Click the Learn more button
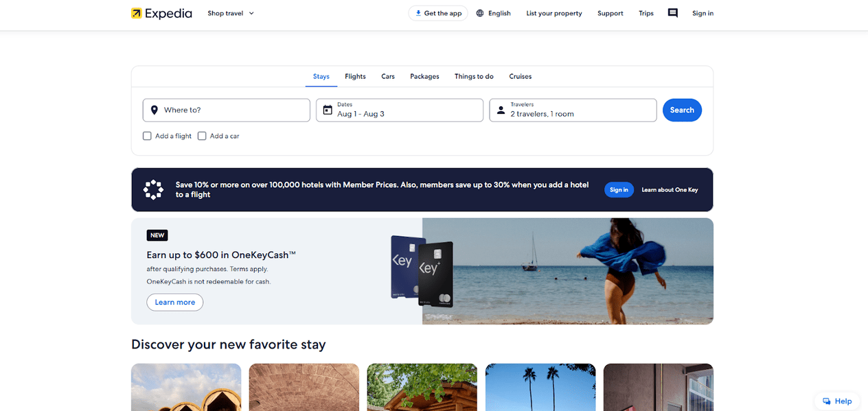This screenshot has height=411, width=868. (174, 302)
